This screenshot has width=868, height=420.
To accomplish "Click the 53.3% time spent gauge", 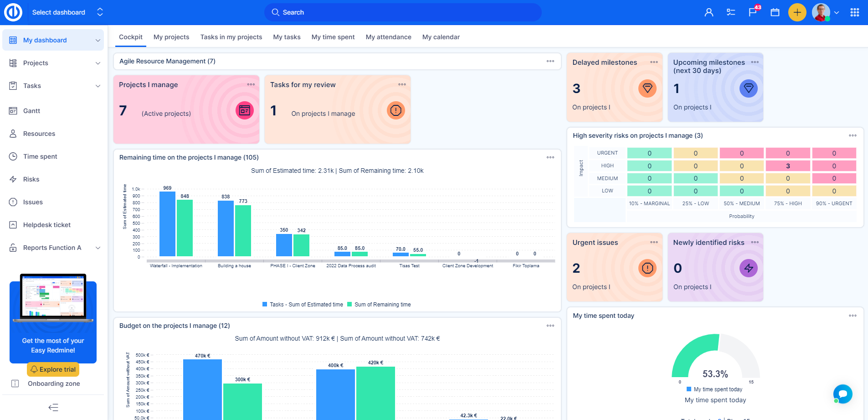I will click(x=715, y=356).
